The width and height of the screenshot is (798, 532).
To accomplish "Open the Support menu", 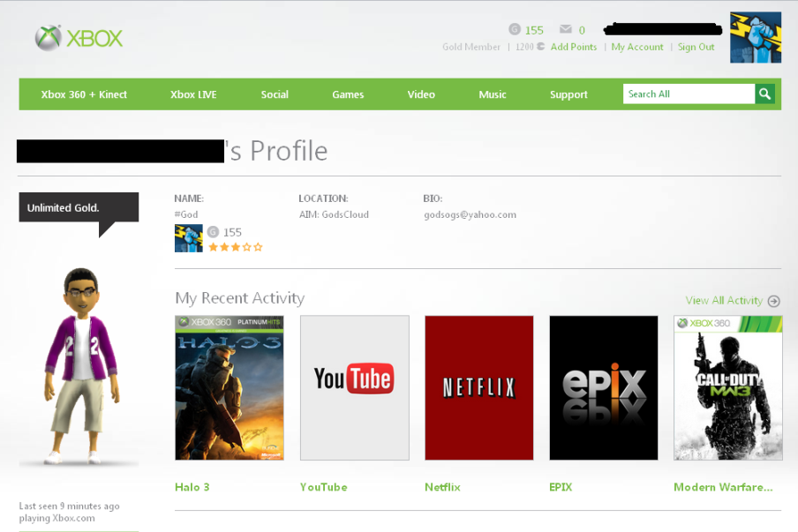I will (x=568, y=94).
